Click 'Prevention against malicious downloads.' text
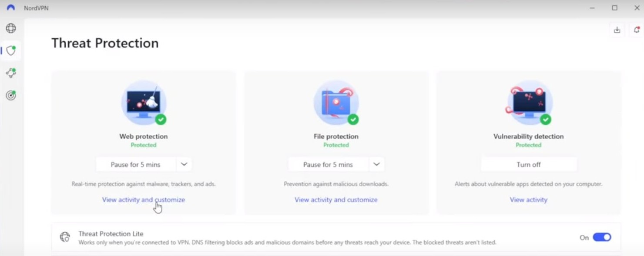This screenshot has height=256, width=644. pos(336,184)
